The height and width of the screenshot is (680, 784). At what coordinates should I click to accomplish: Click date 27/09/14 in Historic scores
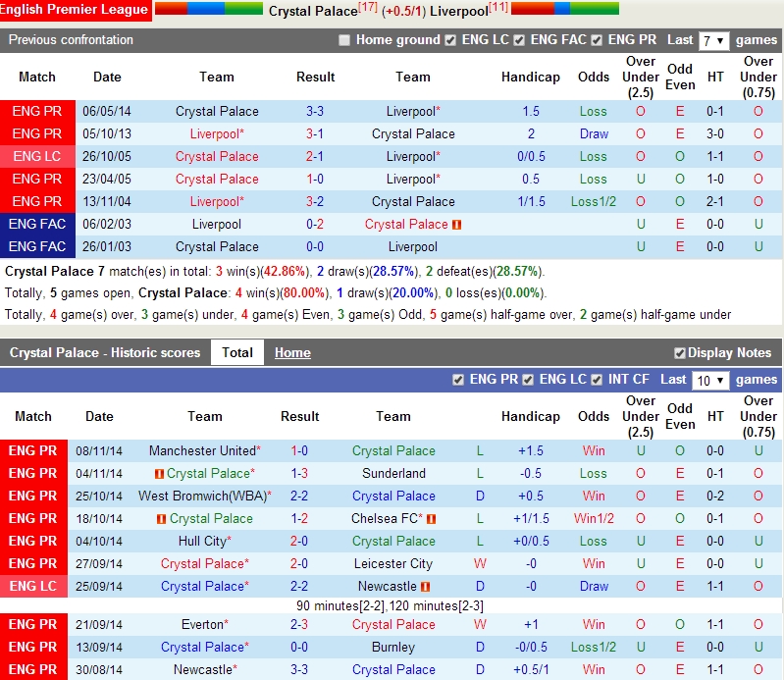pos(99,563)
